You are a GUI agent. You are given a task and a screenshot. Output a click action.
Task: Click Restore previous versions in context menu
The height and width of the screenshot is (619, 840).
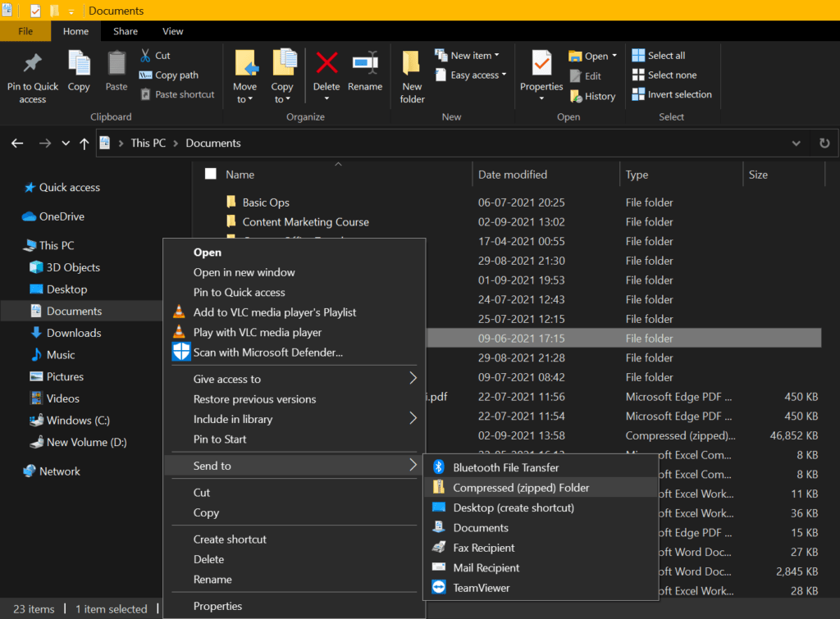(x=255, y=398)
